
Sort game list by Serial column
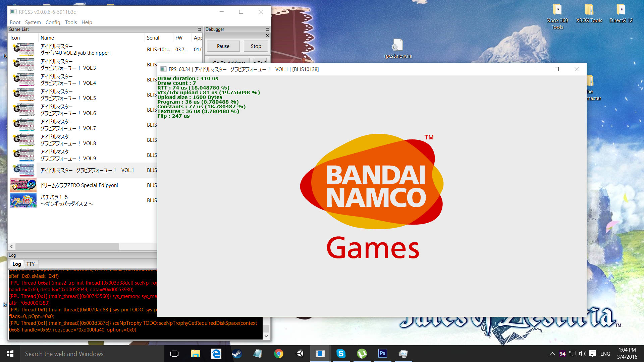click(159, 38)
